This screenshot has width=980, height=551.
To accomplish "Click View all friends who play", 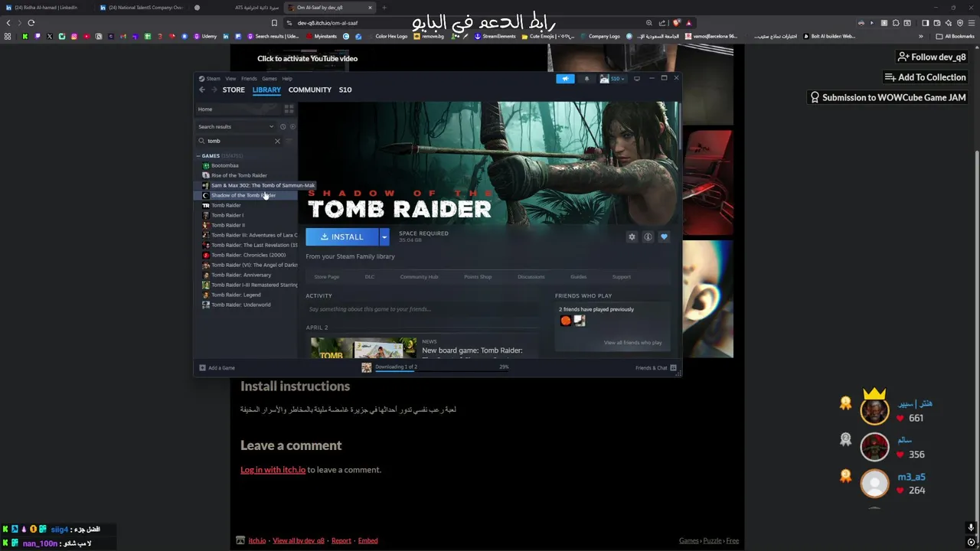I will tap(632, 343).
